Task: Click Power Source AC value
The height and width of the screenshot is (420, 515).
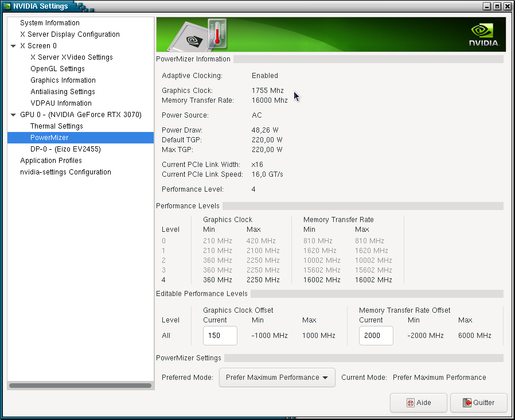Action: [x=257, y=115]
